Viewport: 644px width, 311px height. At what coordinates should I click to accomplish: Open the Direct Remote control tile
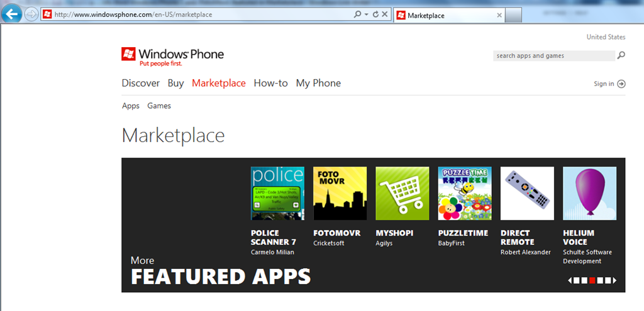[528, 194]
